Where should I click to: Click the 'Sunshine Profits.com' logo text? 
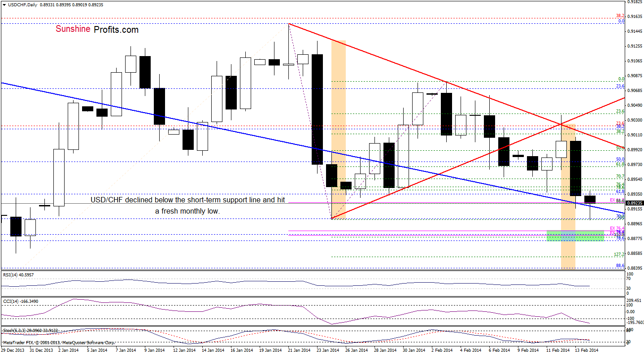tap(97, 30)
